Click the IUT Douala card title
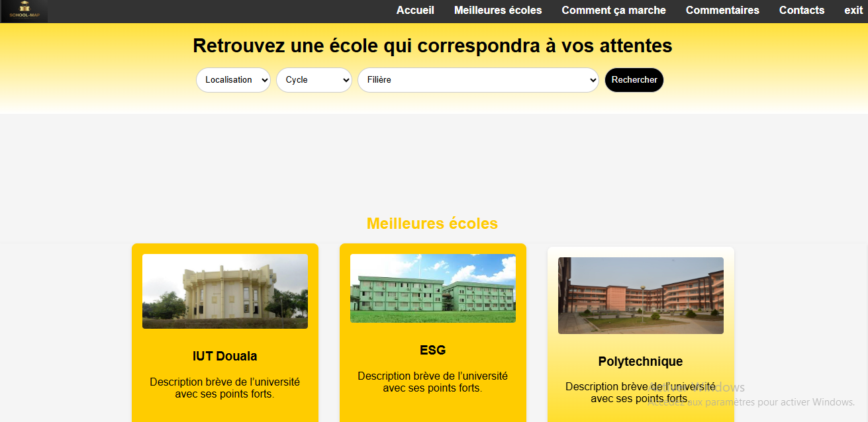The image size is (868, 422). click(225, 356)
